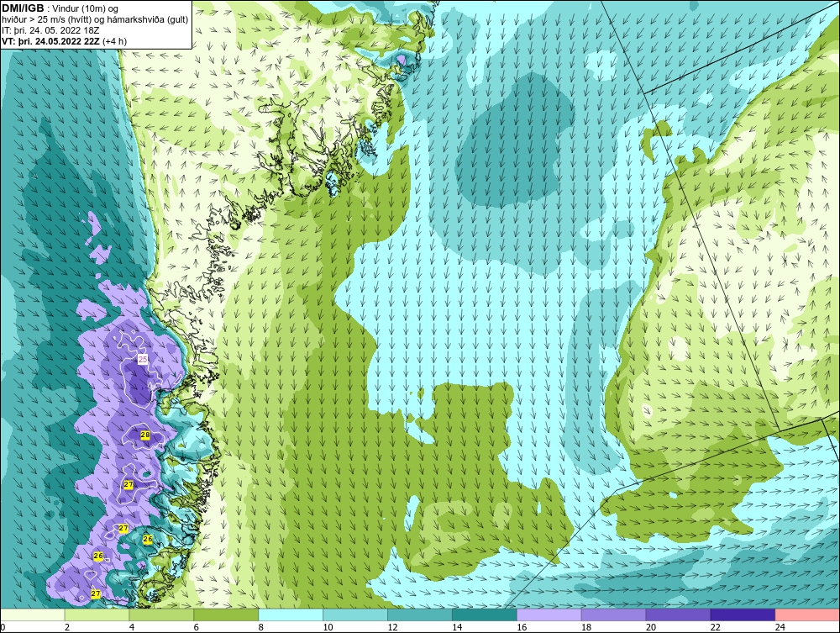Click the green 4–6 m/s legend swatch

point(161,615)
